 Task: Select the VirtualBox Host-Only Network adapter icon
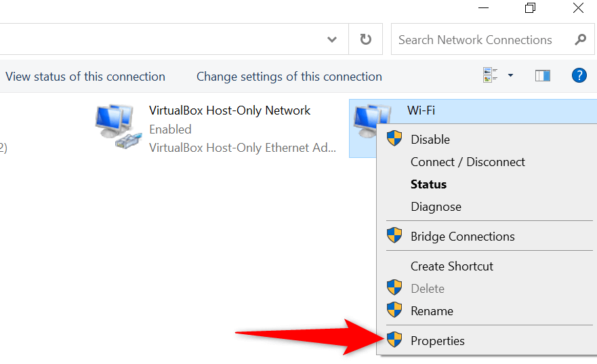point(116,128)
